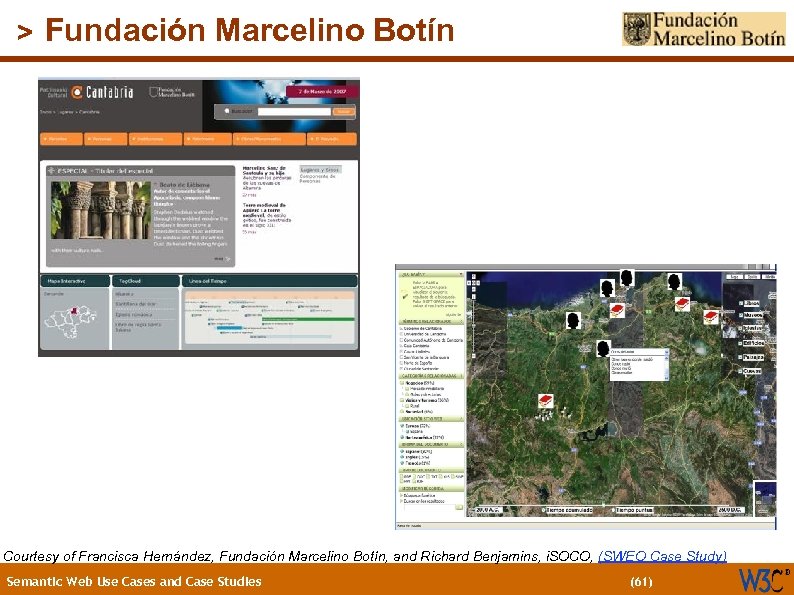Open the Torre medieval headline
The image size is (794, 595).
(264, 209)
